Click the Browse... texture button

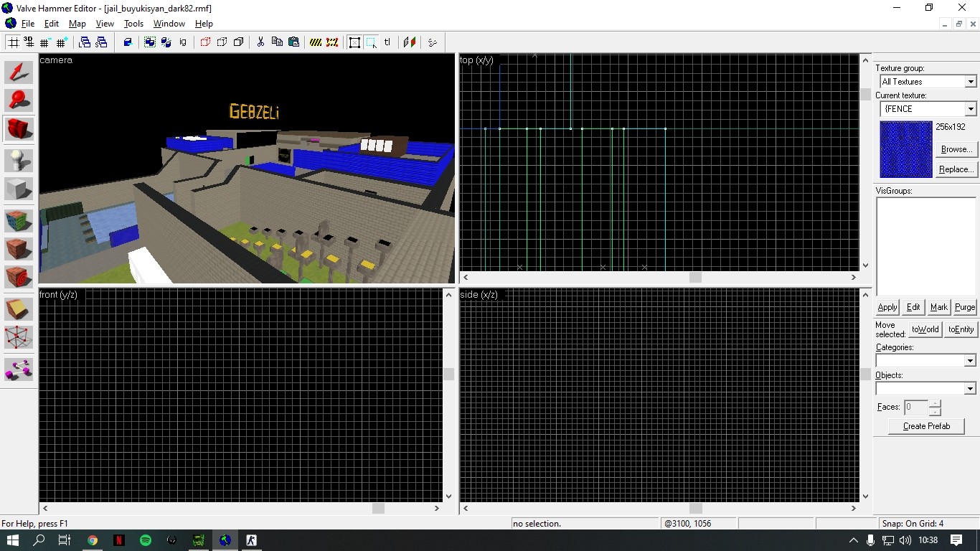(956, 149)
